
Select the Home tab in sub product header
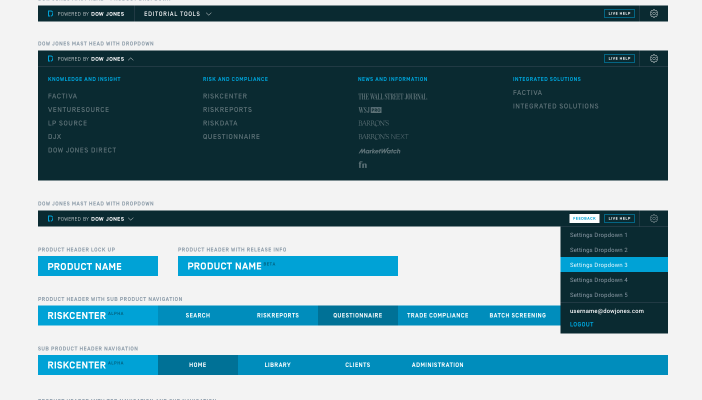point(198,365)
